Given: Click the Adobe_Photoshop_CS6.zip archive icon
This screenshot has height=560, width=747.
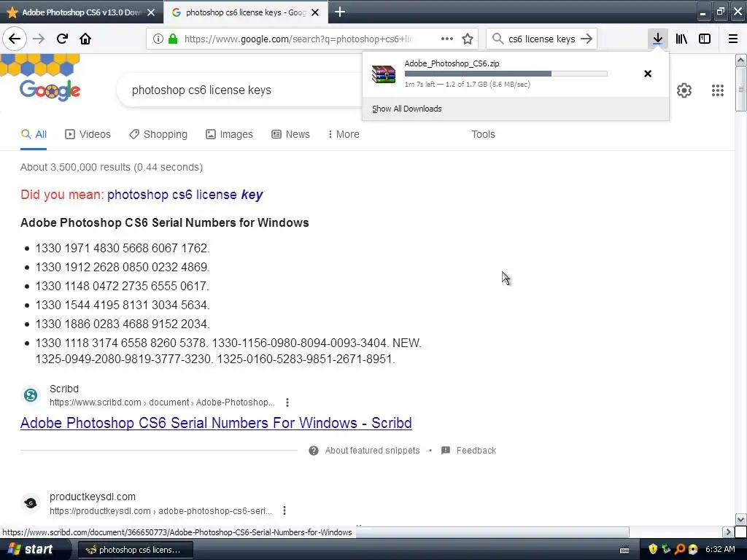Looking at the screenshot, I should pyautogui.click(x=384, y=74).
